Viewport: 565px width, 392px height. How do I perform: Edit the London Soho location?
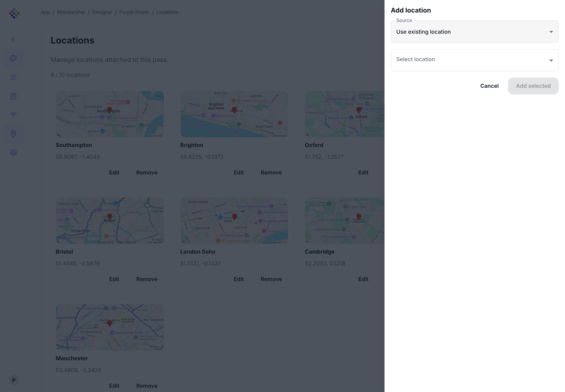(x=239, y=279)
